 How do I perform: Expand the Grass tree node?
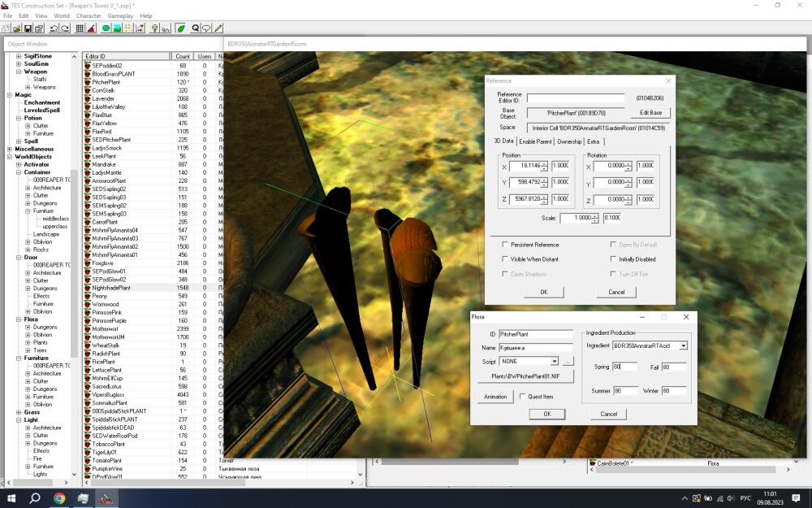pos(19,412)
